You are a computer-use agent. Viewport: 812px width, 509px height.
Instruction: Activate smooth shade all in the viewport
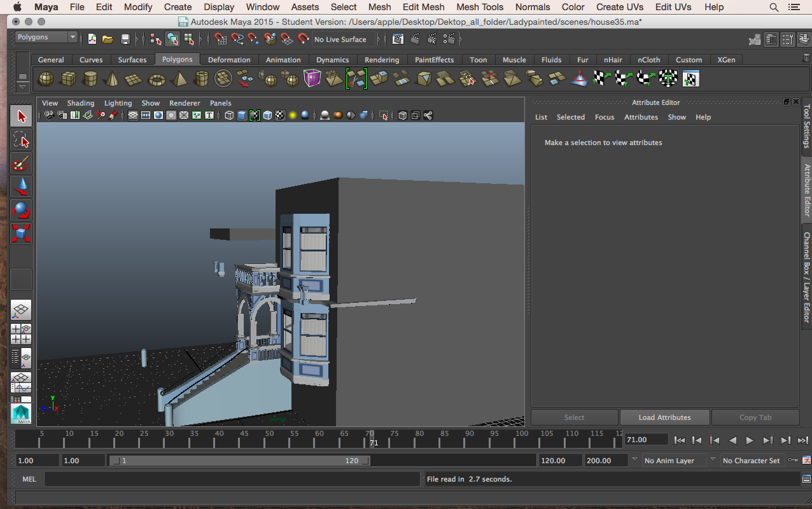click(x=243, y=115)
